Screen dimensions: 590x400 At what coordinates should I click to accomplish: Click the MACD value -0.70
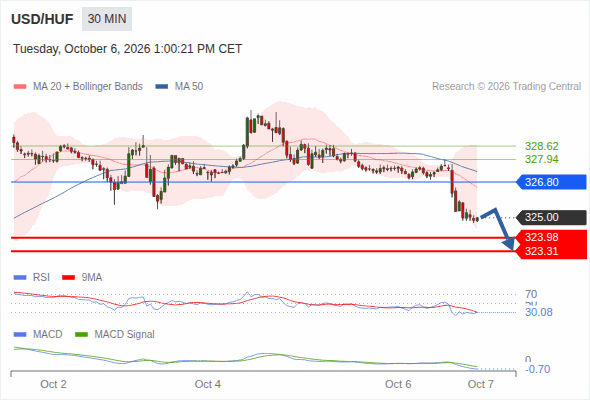pyautogui.click(x=537, y=369)
